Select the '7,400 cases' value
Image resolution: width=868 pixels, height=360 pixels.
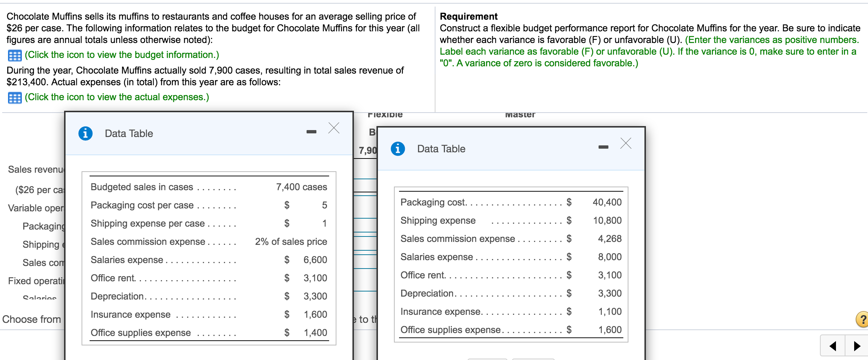tap(301, 187)
